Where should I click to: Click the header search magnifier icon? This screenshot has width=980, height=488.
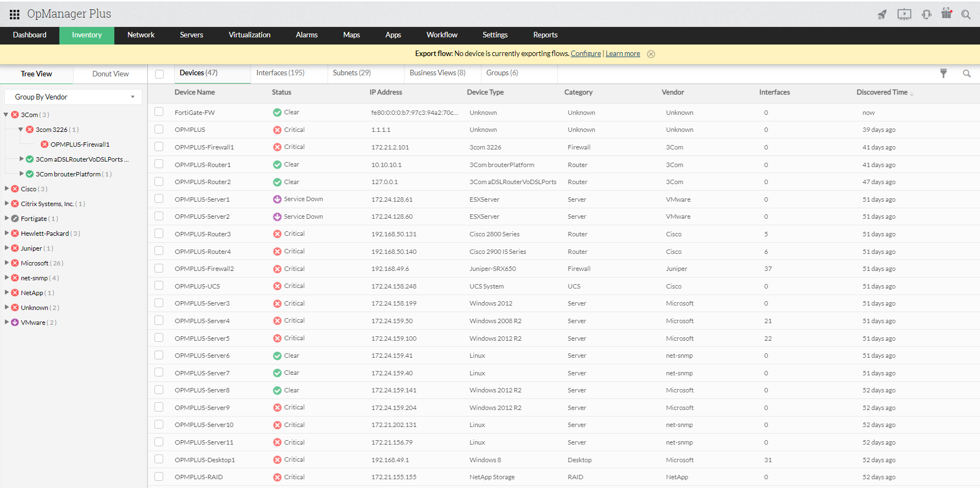[966, 14]
